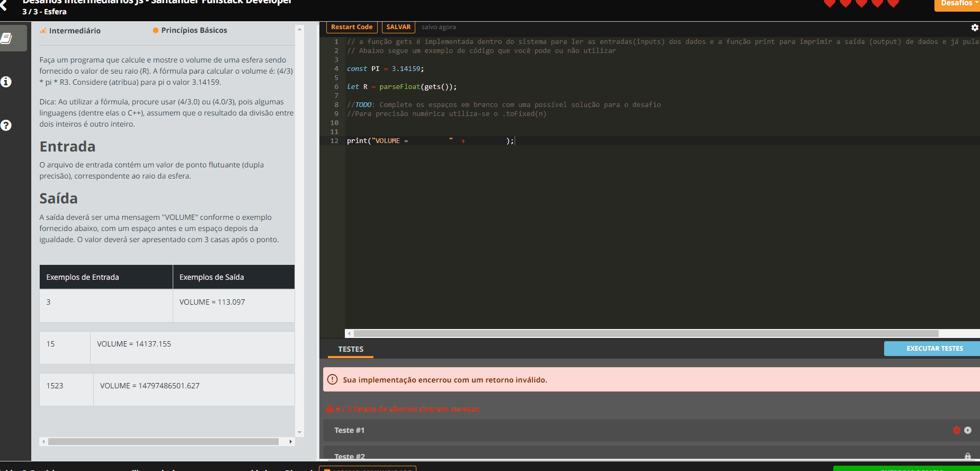
Task: Click the info circle icon in sidebar
Action: tap(6, 82)
